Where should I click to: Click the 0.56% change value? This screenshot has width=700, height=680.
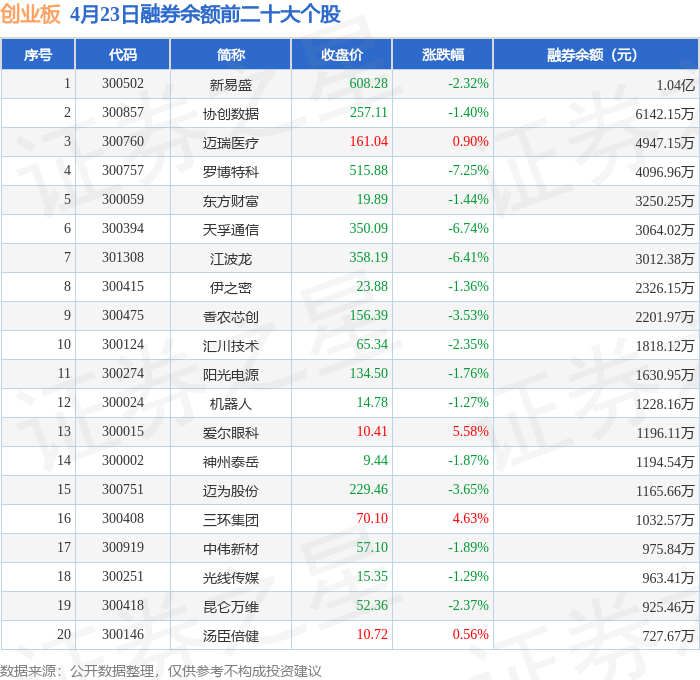pos(471,635)
